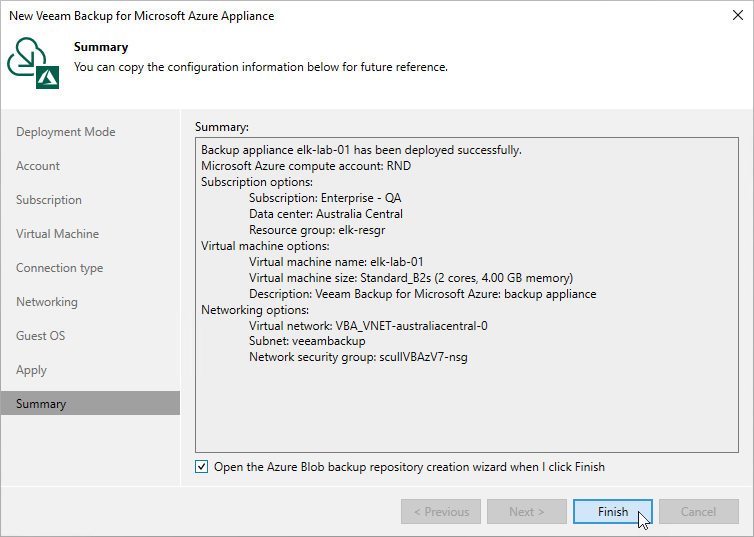Click the disabled Next button
This screenshot has width=754, height=537.
click(527, 512)
